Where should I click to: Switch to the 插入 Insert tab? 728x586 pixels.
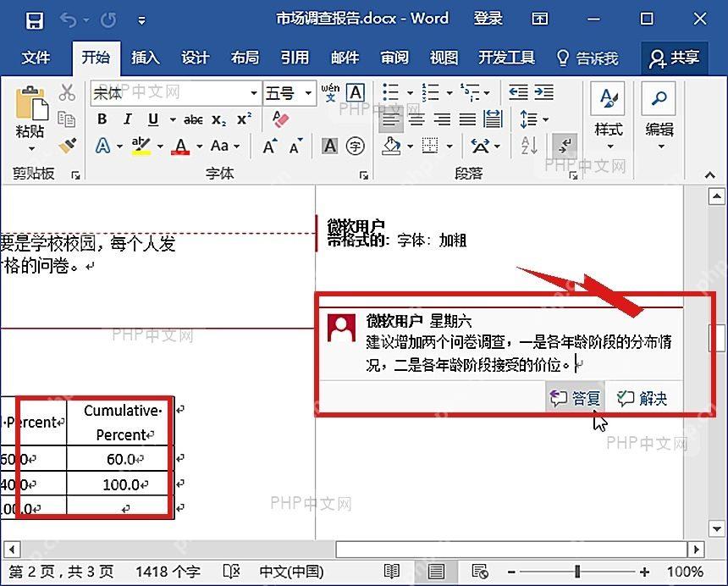(146, 58)
